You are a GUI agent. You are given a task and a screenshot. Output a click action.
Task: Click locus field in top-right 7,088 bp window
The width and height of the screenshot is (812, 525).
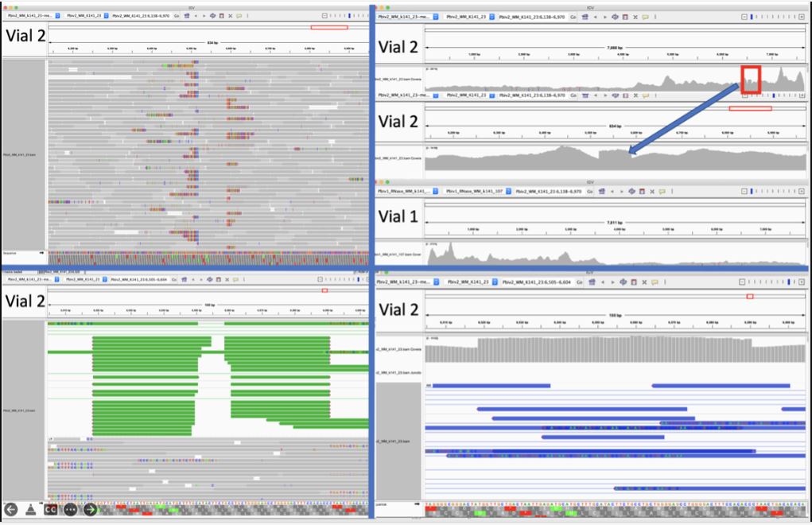pyautogui.click(x=532, y=17)
